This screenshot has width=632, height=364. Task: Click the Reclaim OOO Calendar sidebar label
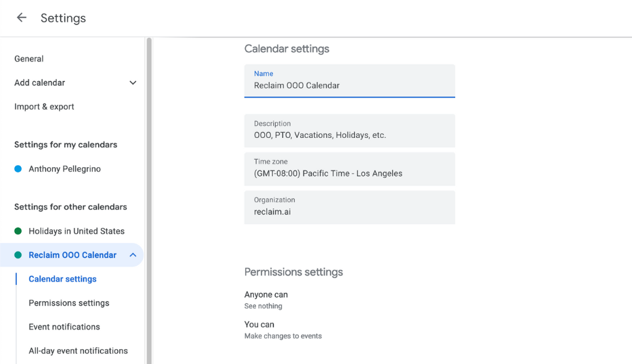click(72, 255)
